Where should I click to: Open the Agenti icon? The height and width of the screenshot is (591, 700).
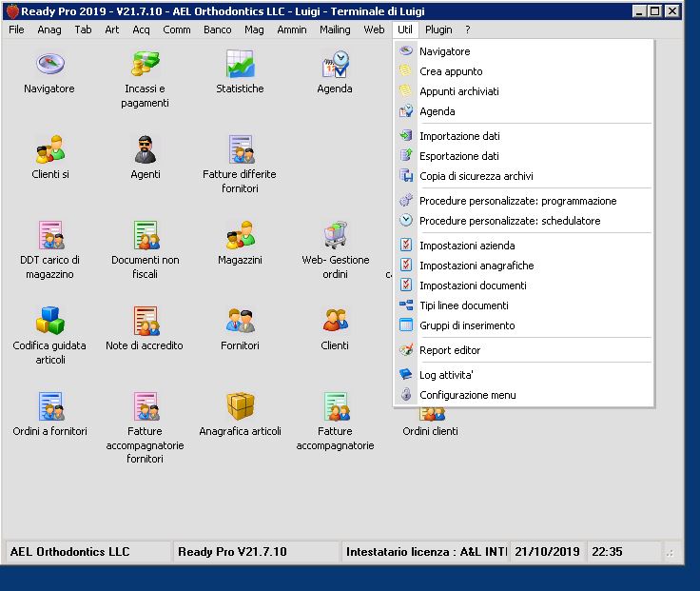(x=146, y=149)
